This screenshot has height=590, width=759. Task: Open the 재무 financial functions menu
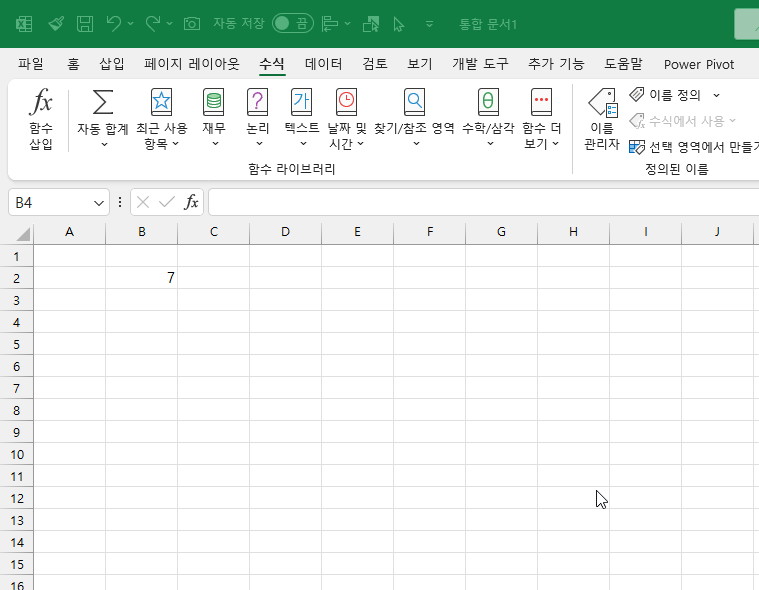click(213, 119)
